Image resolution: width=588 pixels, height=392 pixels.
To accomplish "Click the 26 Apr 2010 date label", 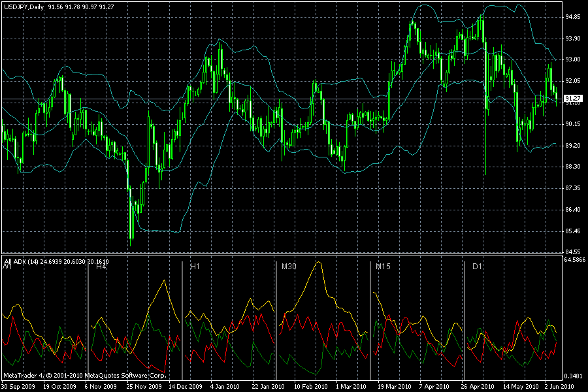I will [478, 386].
